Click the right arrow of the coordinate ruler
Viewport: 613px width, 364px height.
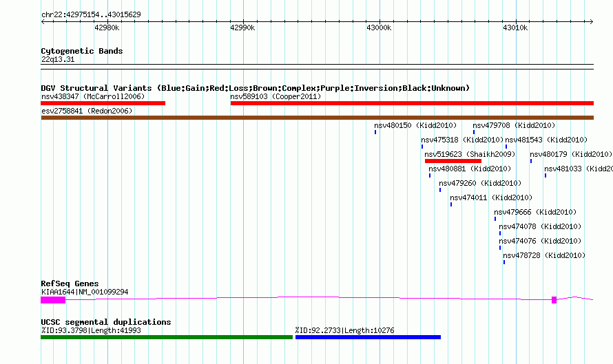(x=592, y=22)
